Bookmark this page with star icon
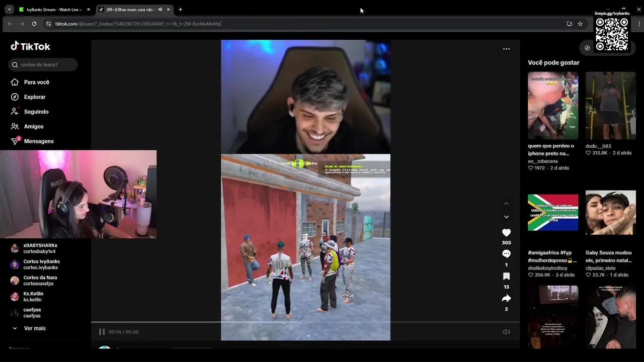644x362 pixels. tap(580, 24)
